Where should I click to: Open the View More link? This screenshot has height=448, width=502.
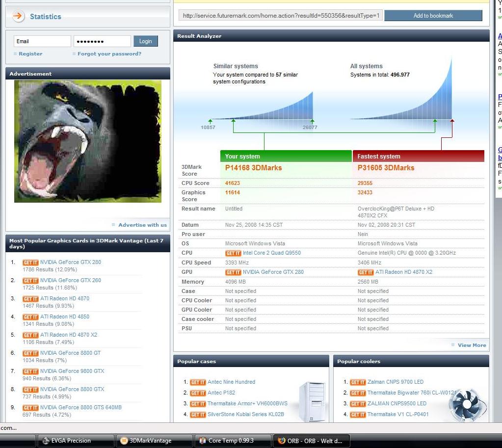coord(472,345)
